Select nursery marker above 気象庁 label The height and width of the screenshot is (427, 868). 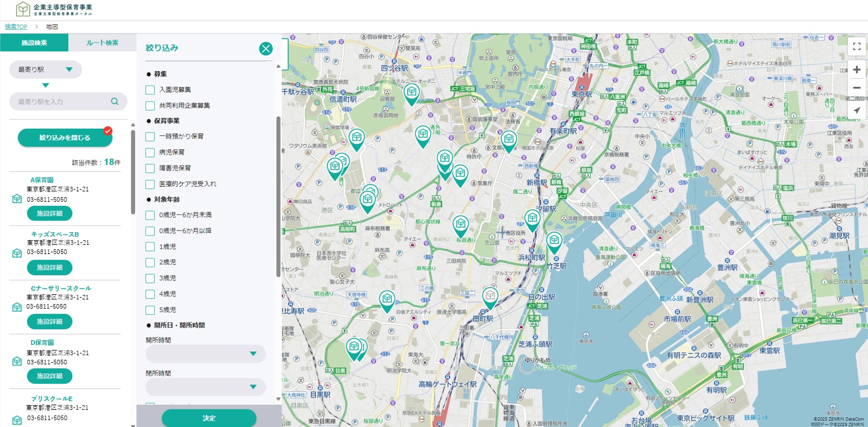tap(460, 175)
